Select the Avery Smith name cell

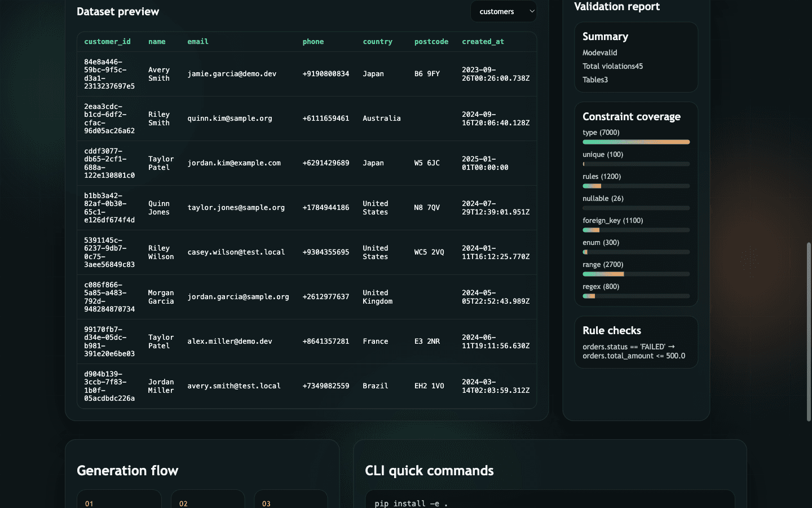tap(159, 73)
